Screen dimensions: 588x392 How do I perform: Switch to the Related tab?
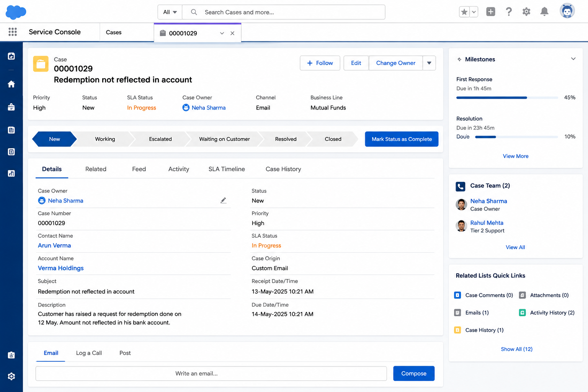point(96,169)
